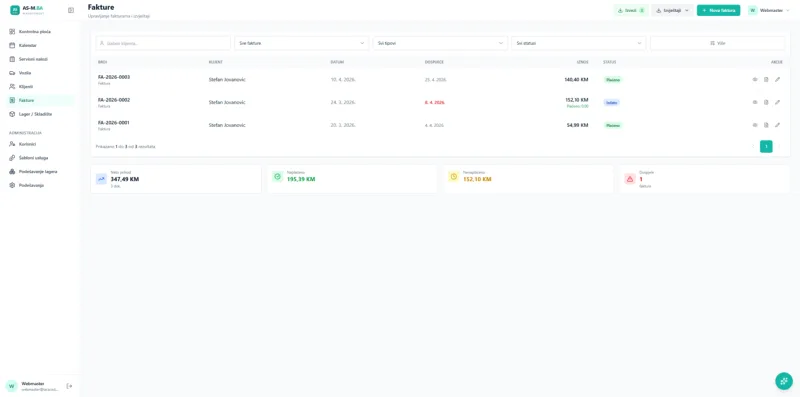Edit invoice FA-2026-0001 with its pencil icon
This screenshot has width=800, height=397.
(x=778, y=125)
